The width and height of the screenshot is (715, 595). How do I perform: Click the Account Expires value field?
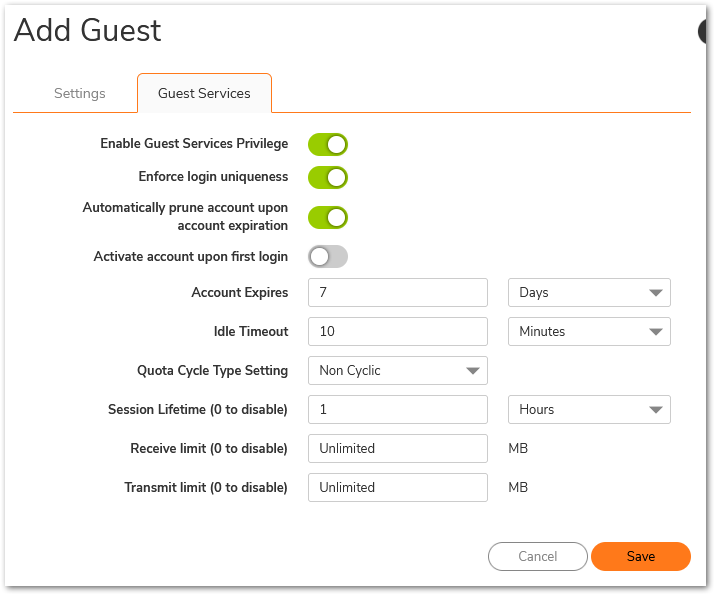[397, 293]
